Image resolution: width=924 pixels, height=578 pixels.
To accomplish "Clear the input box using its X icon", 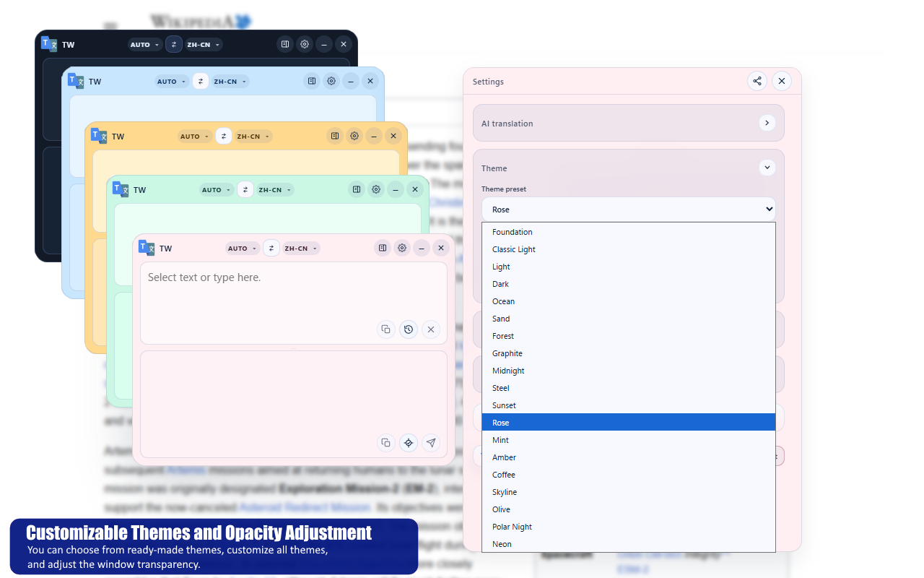I will click(431, 329).
